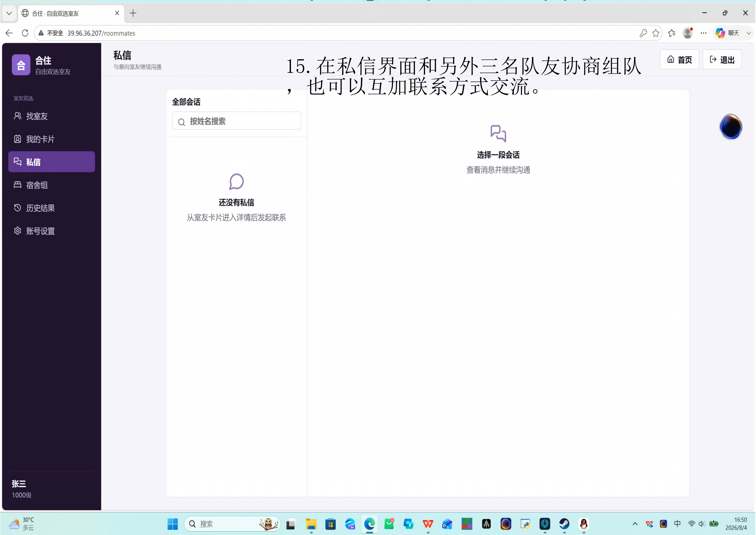
Task: Click the 不安全 security warning indicator
Action: [51, 33]
